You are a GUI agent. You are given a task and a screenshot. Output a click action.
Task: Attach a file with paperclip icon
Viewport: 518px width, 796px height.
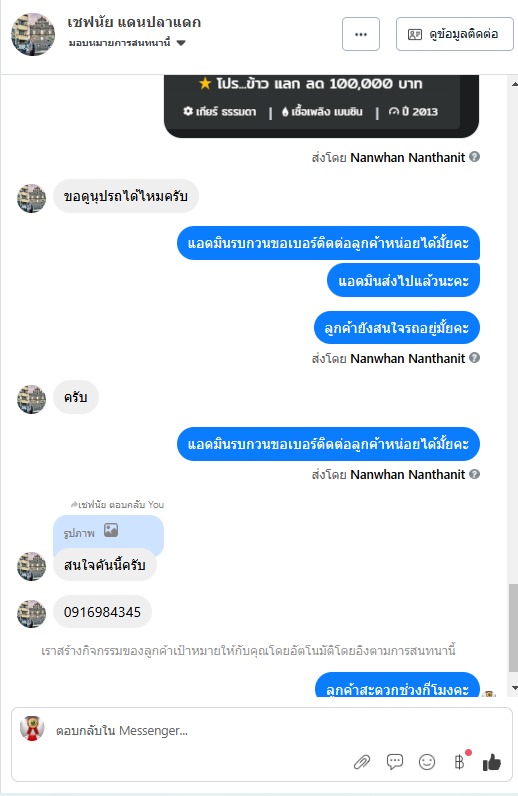(x=362, y=762)
